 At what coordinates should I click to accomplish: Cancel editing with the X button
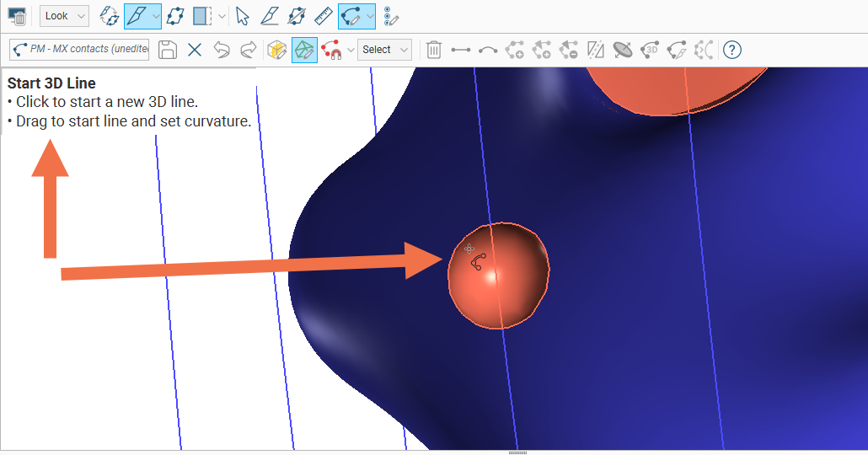coord(195,50)
